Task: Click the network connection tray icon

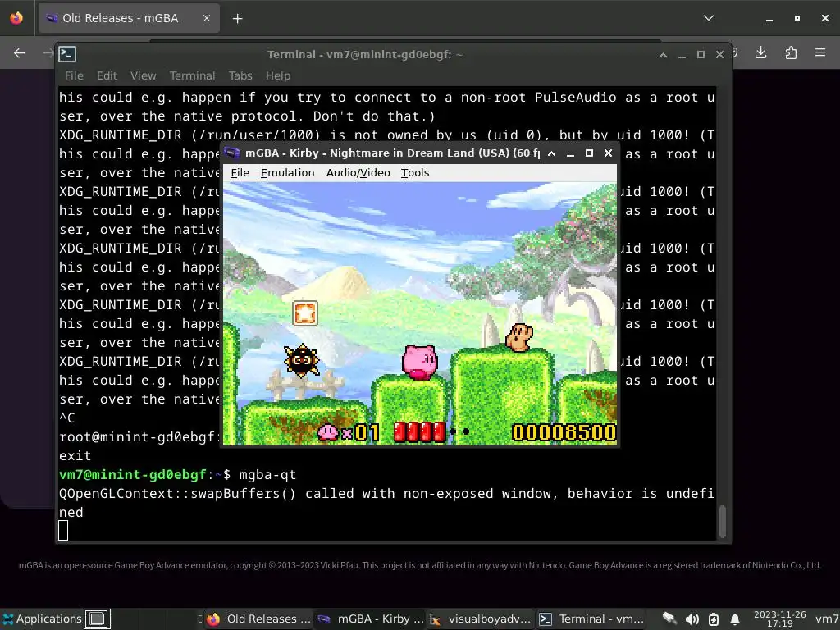Action: (x=669, y=619)
